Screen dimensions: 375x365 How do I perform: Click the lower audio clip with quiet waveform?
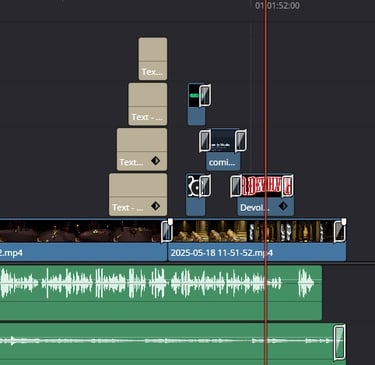tap(173, 344)
